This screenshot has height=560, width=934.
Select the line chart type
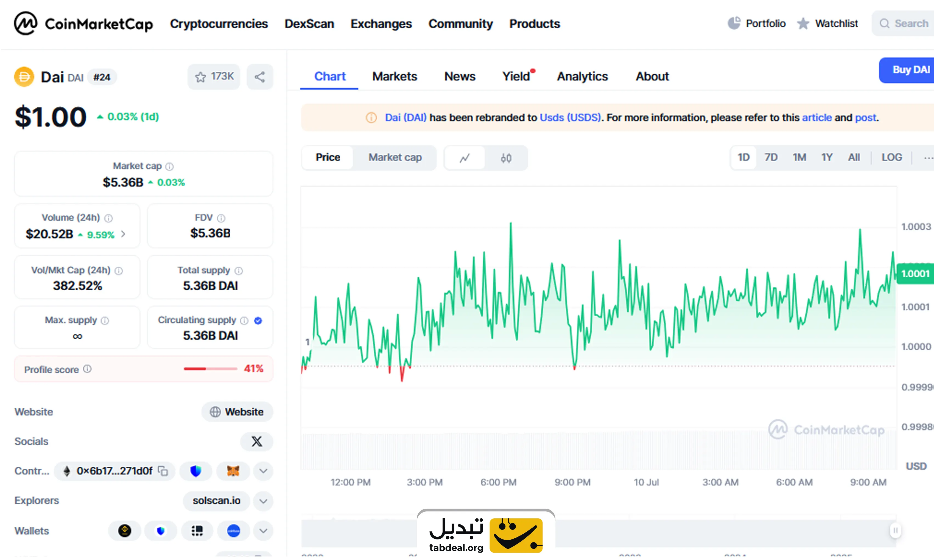point(465,158)
